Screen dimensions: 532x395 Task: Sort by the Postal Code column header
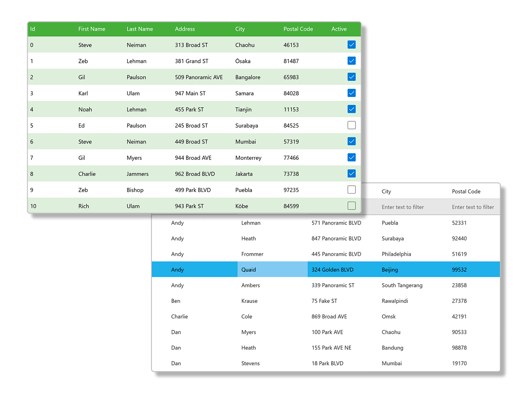298,29
